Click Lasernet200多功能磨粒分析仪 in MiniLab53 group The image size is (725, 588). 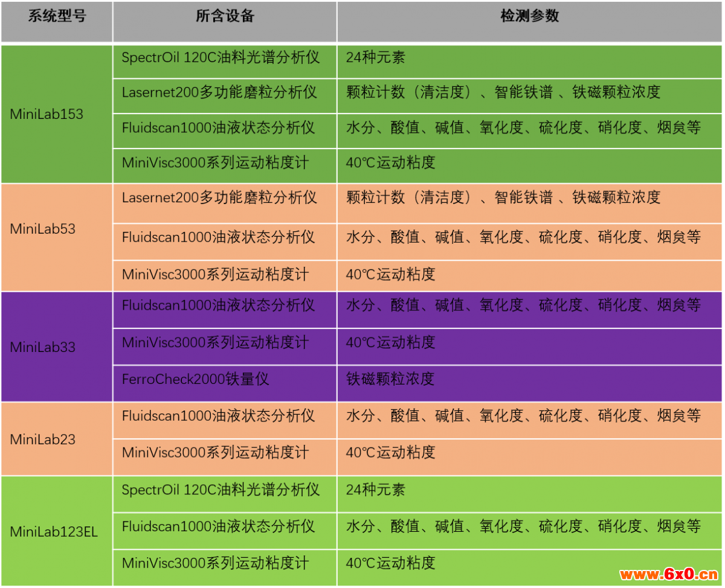tap(225, 203)
